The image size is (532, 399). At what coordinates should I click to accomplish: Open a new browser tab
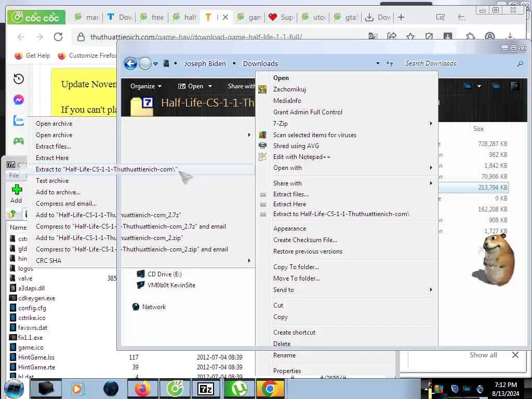click(x=401, y=17)
